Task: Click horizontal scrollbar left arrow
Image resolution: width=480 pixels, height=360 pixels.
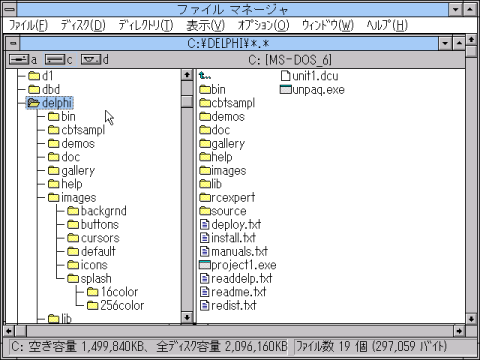Action: coord(9,331)
